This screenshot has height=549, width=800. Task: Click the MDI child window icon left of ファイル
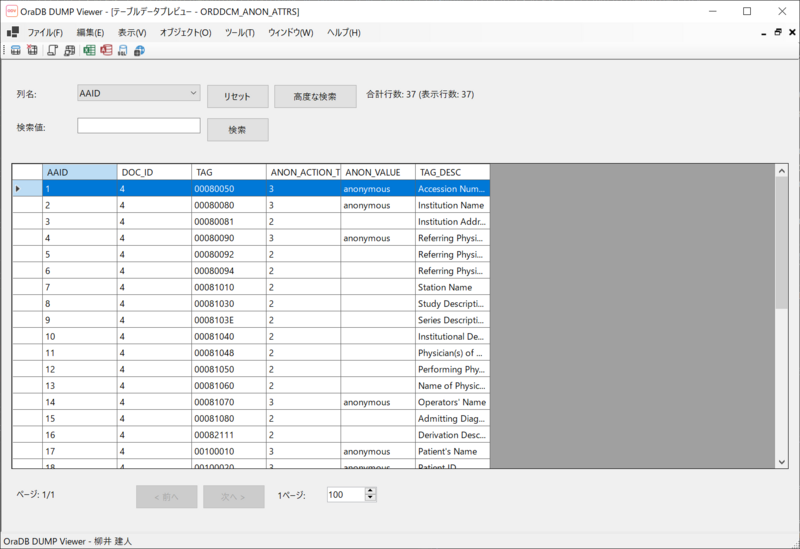point(13,32)
